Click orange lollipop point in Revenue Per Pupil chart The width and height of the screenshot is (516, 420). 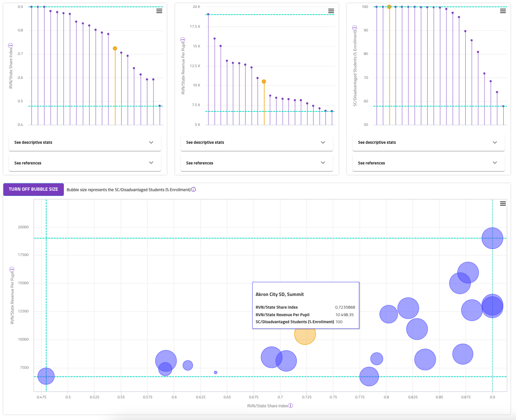point(264,81)
